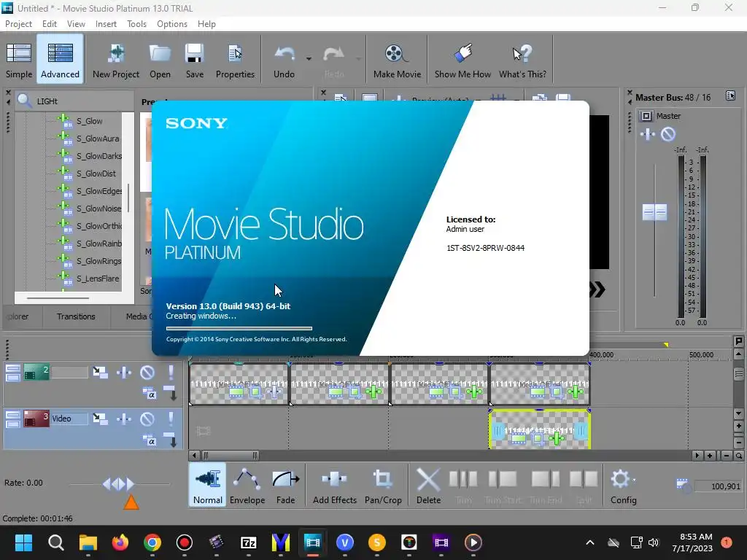
Task: Click the playback Rate slider handle
Action: [118, 484]
